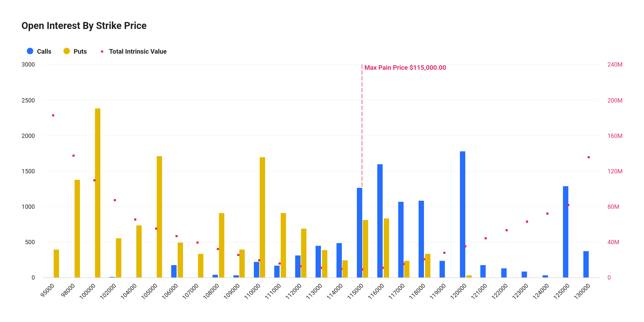
Task: Click the Total Intrinsic Value legend text
Action: (x=138, y=52)
